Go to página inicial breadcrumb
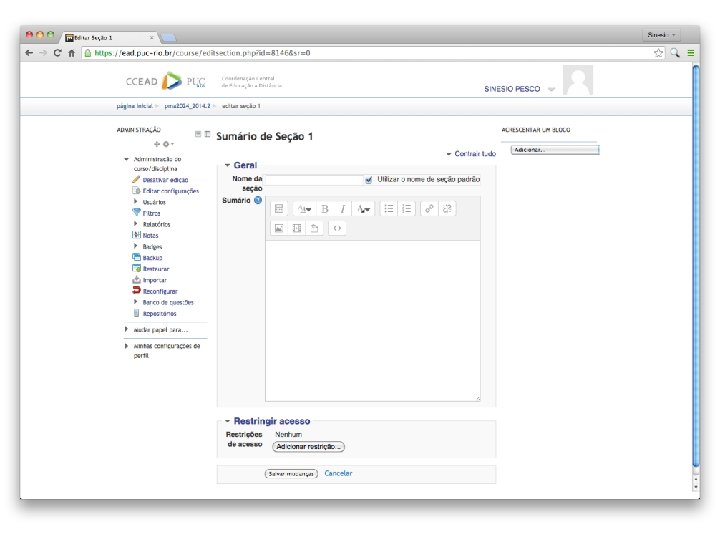Viewport: 720px width, 540px height. tap(135, 106)
